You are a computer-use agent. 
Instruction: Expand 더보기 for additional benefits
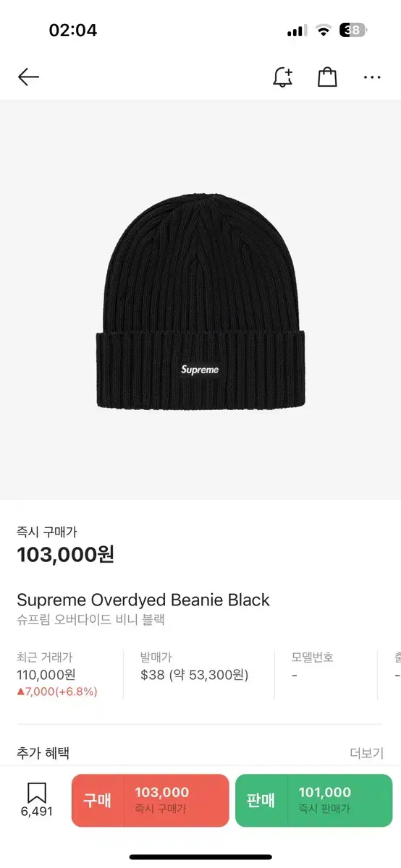click(x=366, y=752)
